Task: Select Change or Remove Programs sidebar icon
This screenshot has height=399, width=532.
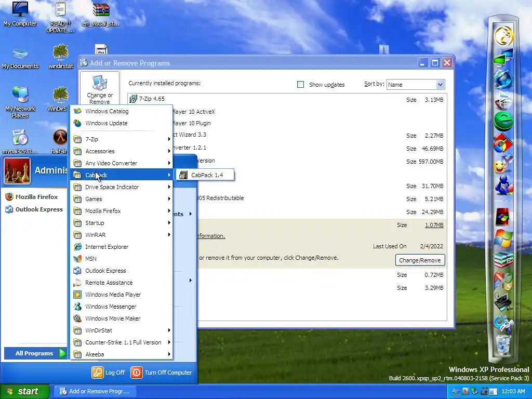Action: [x=100, y=89]
